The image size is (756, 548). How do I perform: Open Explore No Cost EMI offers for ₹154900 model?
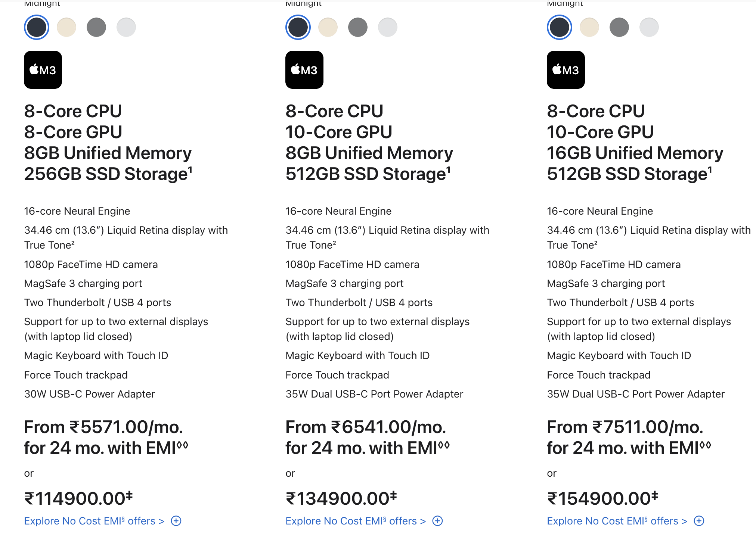click(617, 521)
